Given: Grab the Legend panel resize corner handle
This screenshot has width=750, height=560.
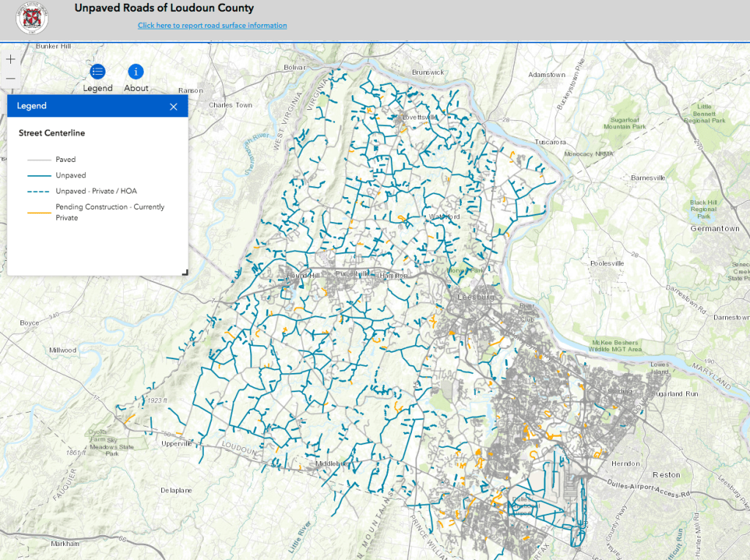Looking at the screenshot, I should 185,272.
